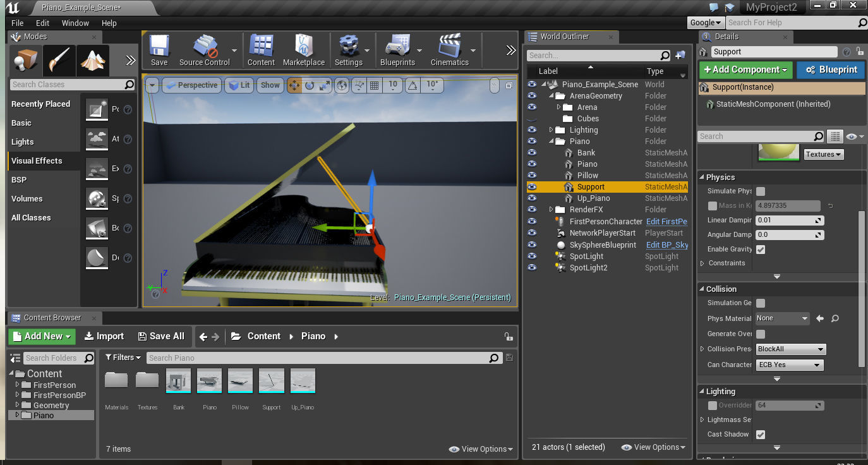The width and height of the screenshot is (868, 465).
Task: Select the translate gizmo tool in viewport
Action: 294,85
